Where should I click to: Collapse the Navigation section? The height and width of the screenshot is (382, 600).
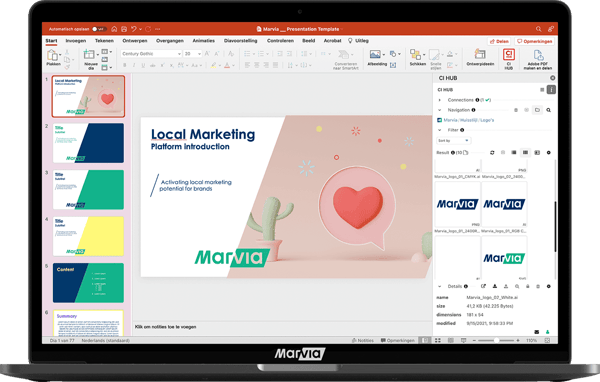(x=440, y=110)
